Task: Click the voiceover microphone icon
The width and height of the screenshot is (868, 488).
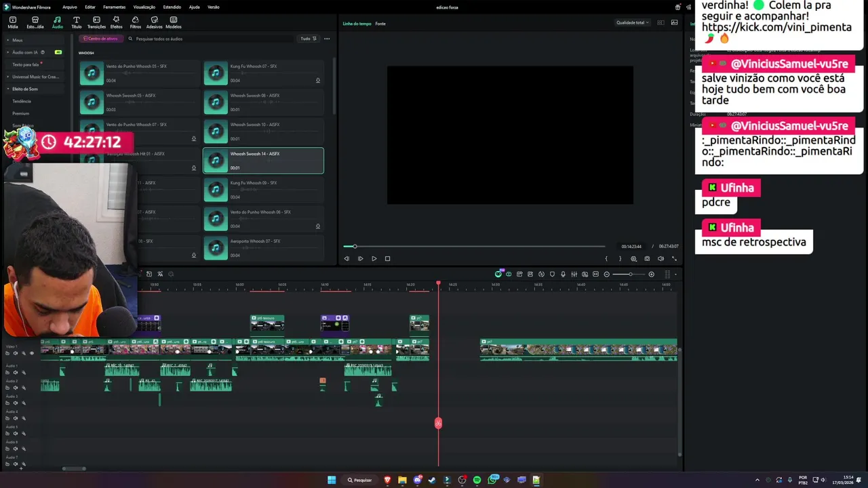Action: coord(563,274)
